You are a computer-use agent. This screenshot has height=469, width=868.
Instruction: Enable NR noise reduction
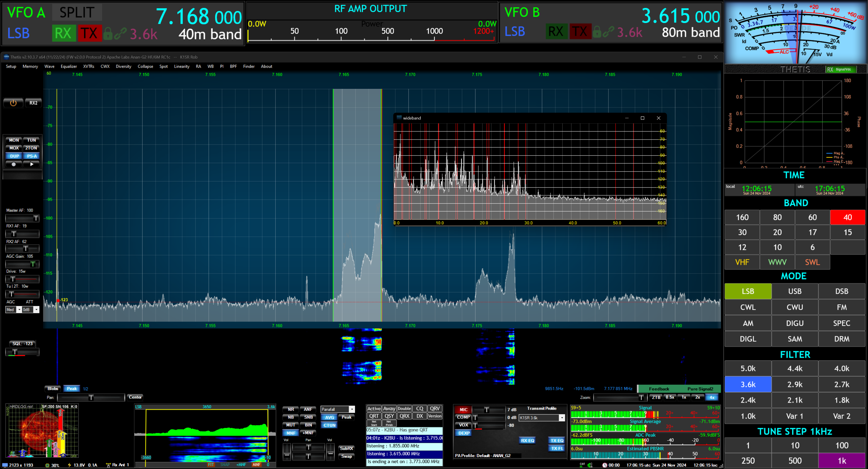[291, 409]
